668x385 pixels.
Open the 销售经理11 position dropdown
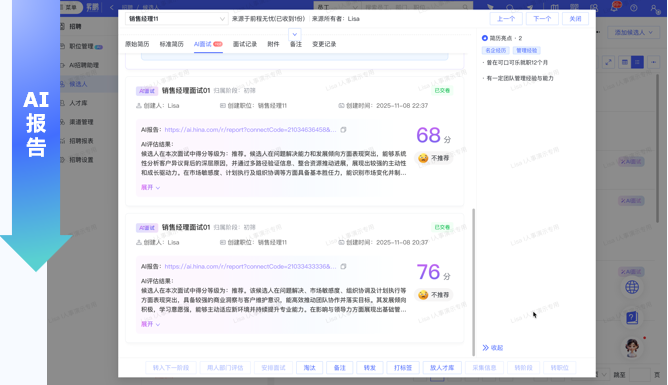176,19
